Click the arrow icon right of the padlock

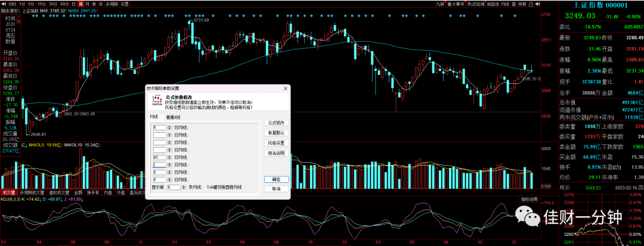click(x=538, y=4)
